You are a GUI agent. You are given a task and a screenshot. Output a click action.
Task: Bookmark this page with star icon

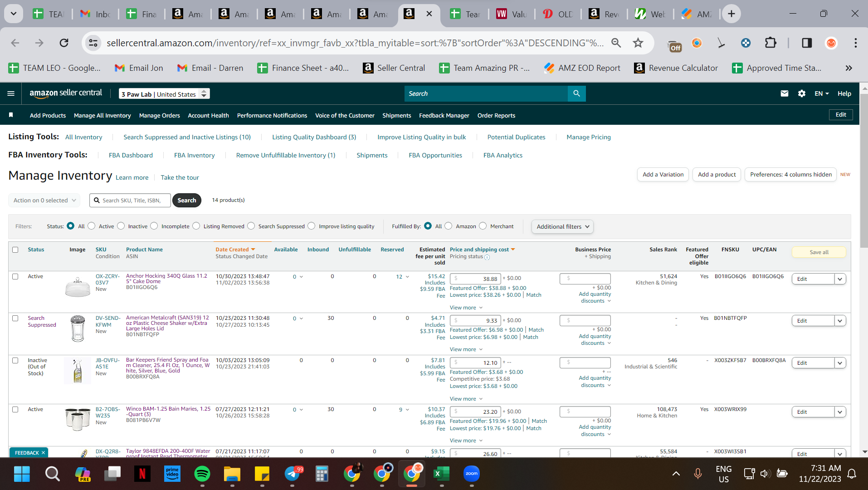638,43
